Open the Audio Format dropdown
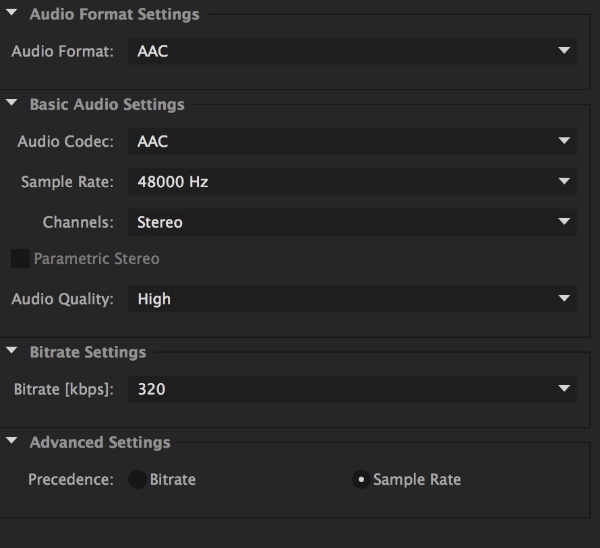The width and height of the screenshot is (600, 548). 352,51
